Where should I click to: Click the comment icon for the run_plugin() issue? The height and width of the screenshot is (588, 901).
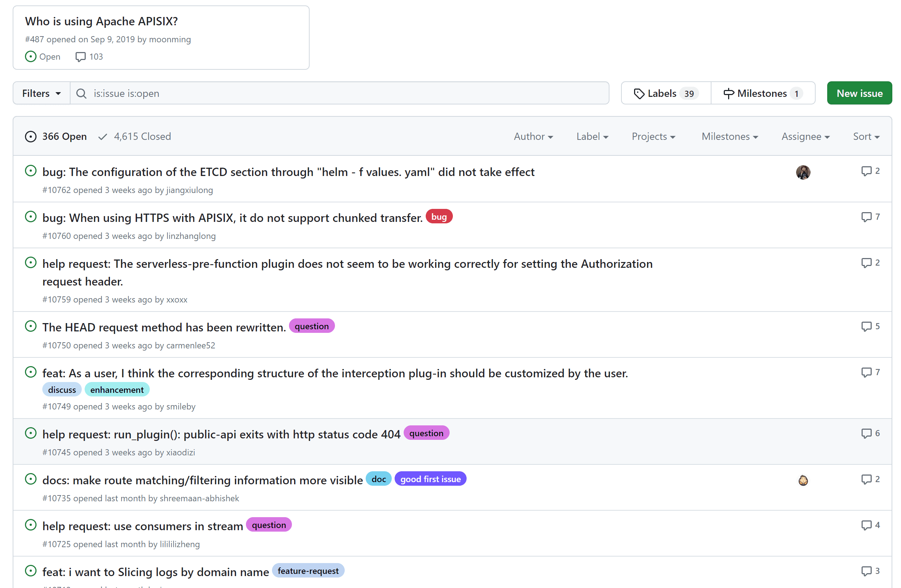(x=866, y=433)
